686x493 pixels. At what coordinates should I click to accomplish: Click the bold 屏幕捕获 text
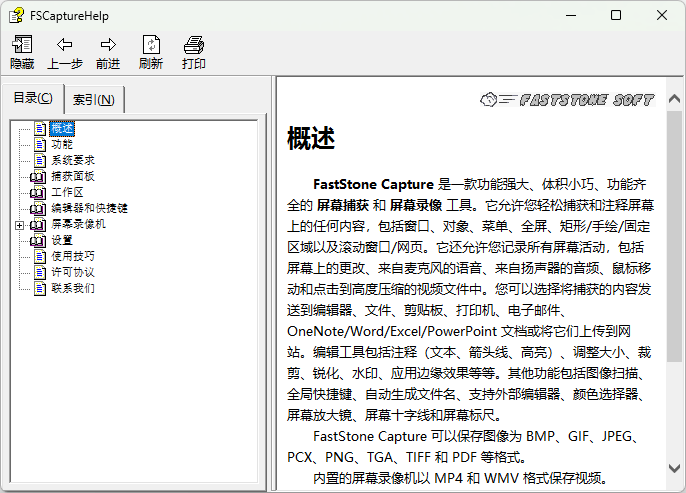[343, 205]
